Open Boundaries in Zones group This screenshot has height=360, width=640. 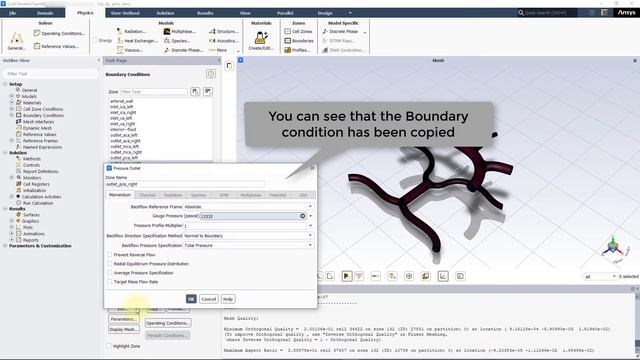coord(299,41)
